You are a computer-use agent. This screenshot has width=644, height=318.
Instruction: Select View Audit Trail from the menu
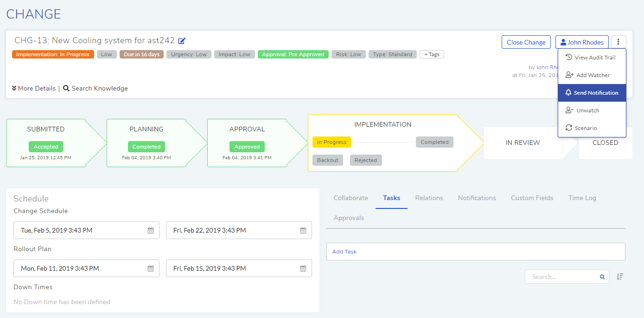click(x=592, y=58)
